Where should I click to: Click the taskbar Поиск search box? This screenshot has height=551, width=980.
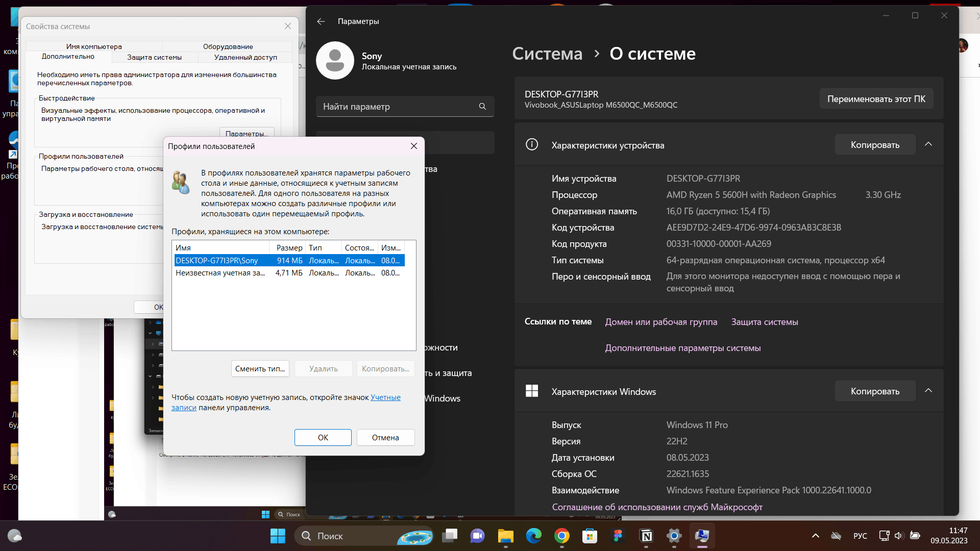(363, 536)
